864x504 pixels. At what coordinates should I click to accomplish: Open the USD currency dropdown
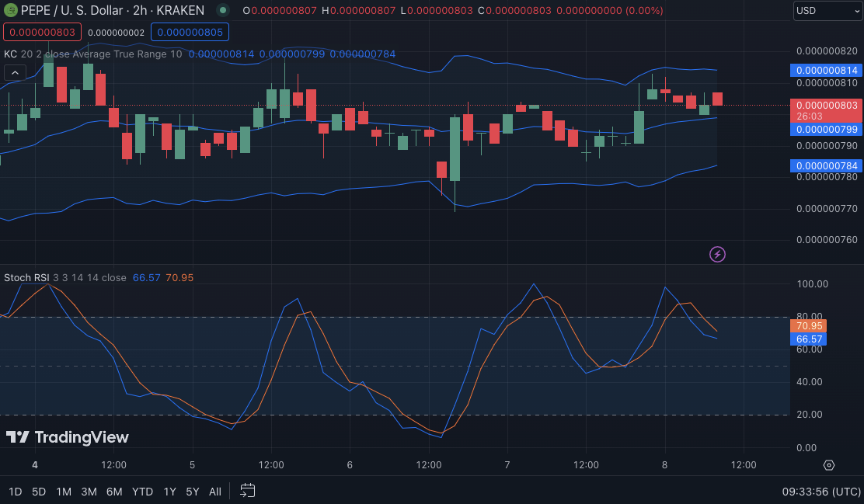827,11
